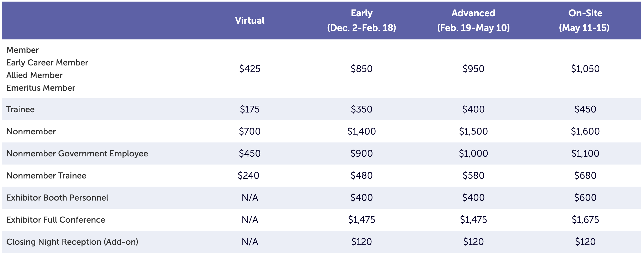Click the Emeritus Member label
644x256 pixels.
[x=41, y=88]
